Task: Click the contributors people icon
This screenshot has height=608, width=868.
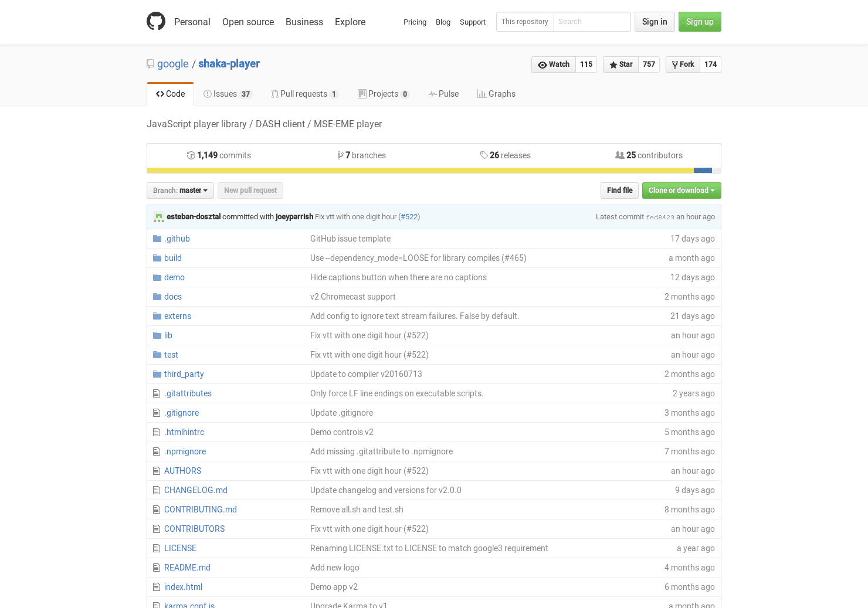Action: 619,155
